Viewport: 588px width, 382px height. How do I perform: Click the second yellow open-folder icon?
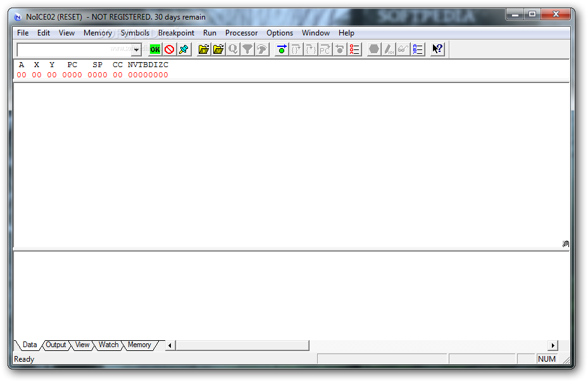coord(218,49)
